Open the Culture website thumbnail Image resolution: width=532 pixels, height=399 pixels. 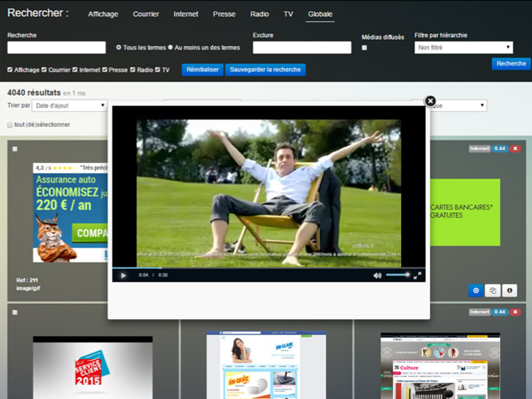tap(440, 366)
